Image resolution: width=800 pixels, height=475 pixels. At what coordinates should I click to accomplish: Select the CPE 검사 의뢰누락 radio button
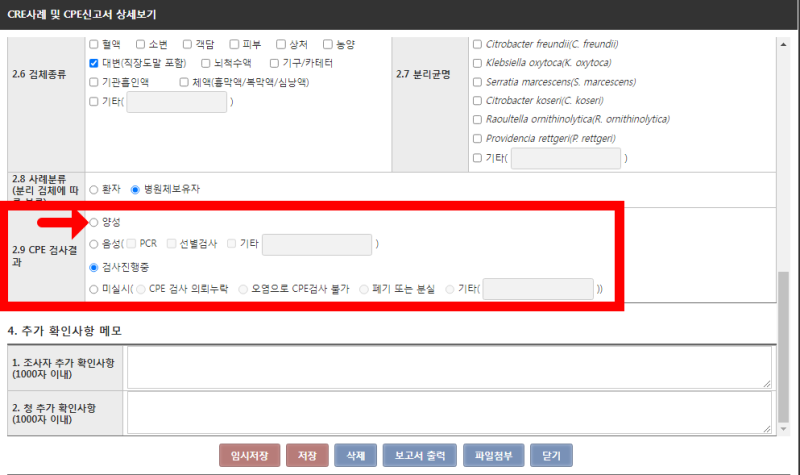click(x=141, y=289)
